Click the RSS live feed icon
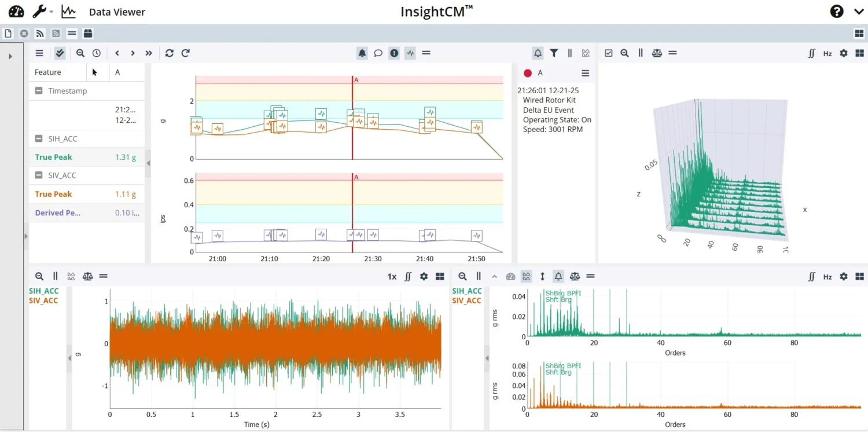The height and width of the screenshot is (432, 868). [x=39, y=34]
